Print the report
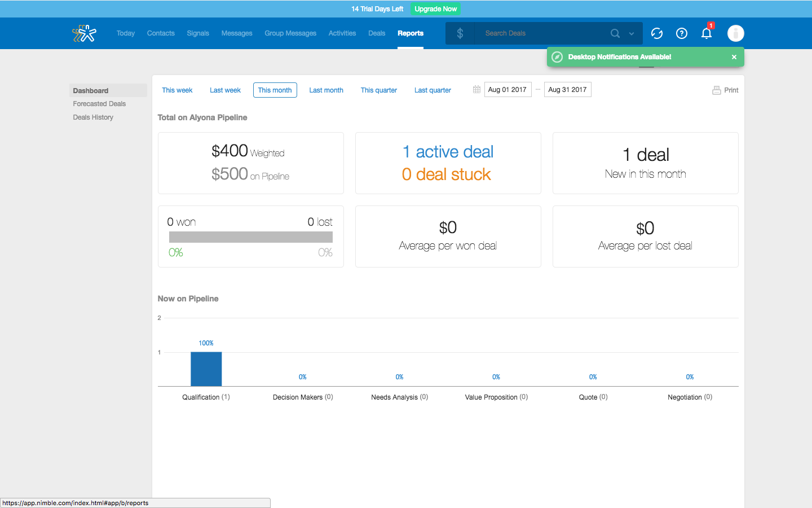The width and height of the screenshot is (812, 508). [725, 90]
